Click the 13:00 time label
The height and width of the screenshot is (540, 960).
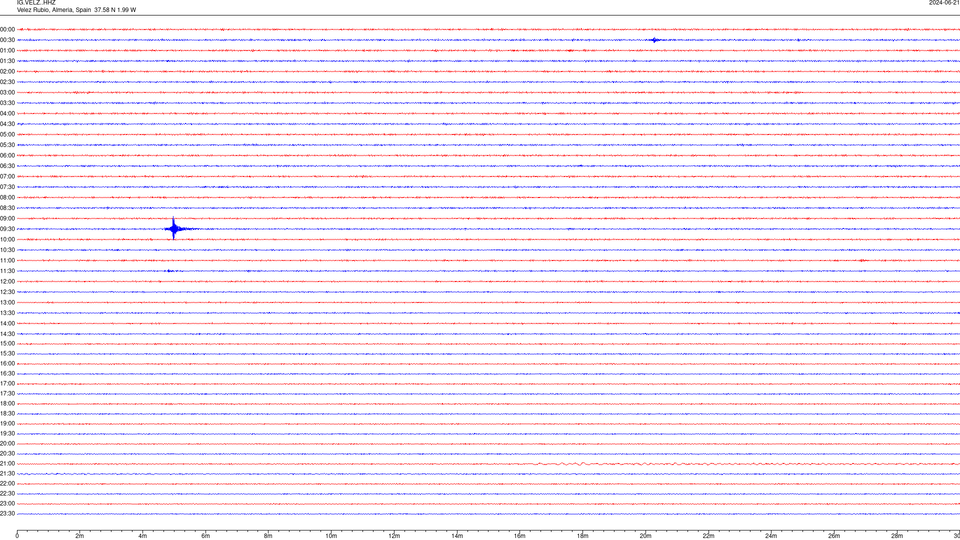[x=7, y=302]
